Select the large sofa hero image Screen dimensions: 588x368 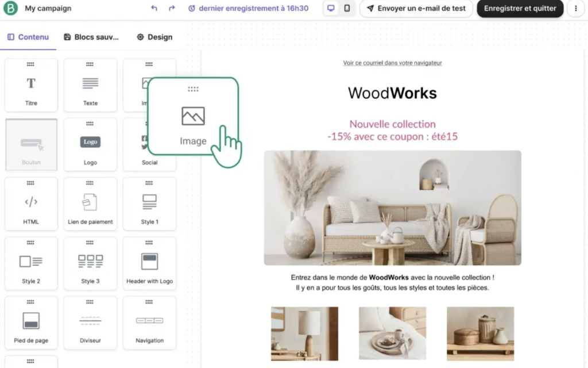392,208
